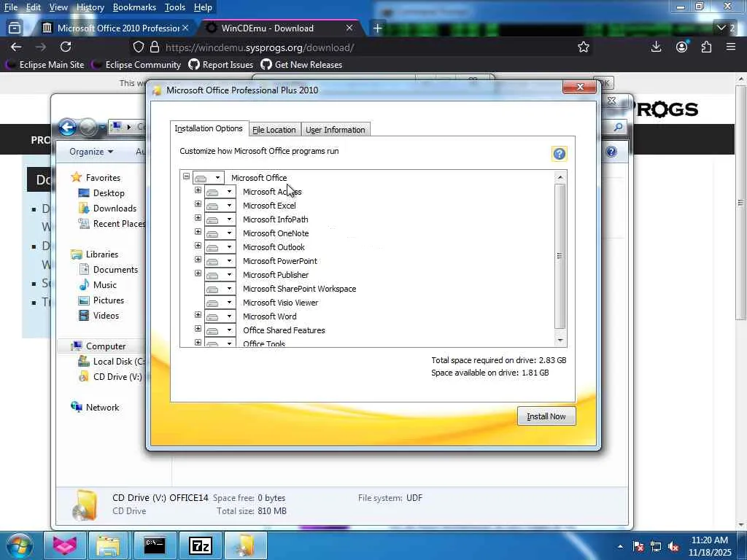This screenshot has width=747, height=560.
Task: Select Desktop in Explorer favorites
Action: tap(101, 192)
